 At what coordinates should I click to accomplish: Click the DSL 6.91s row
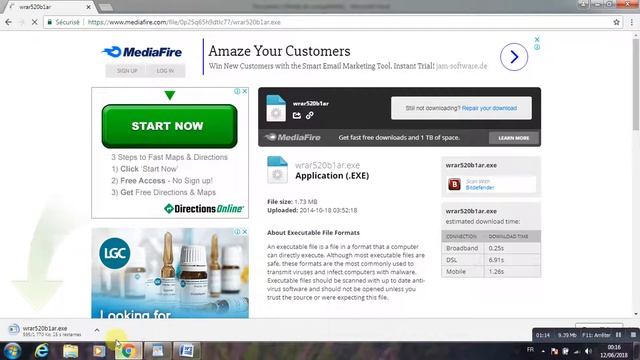(491, 260)
